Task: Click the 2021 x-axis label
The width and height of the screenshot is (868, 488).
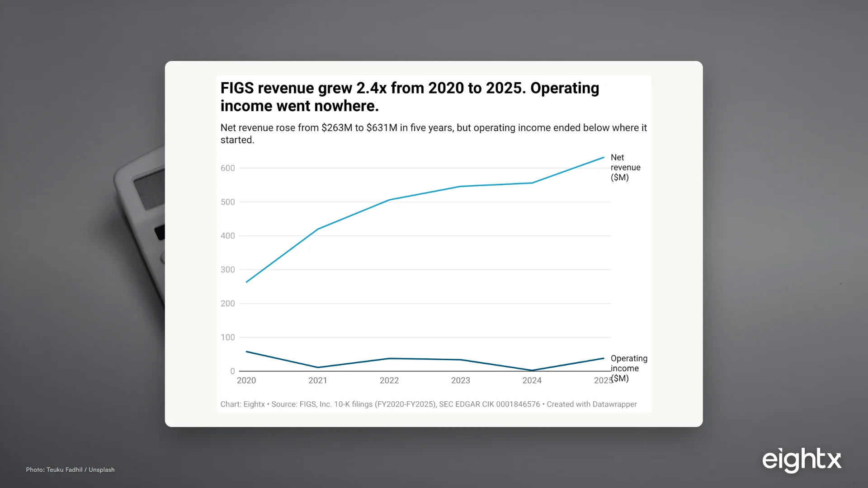Action: tap(318, 380)
